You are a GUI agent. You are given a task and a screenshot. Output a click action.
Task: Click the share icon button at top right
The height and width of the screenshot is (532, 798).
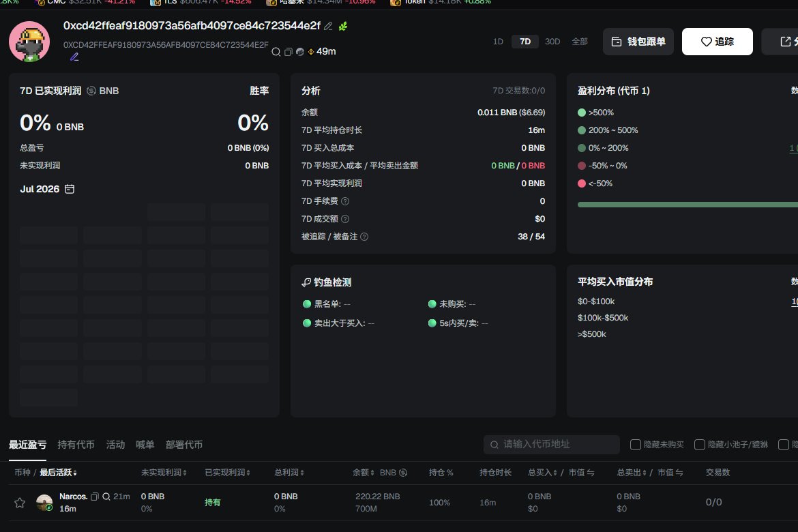tap(785, 41)
